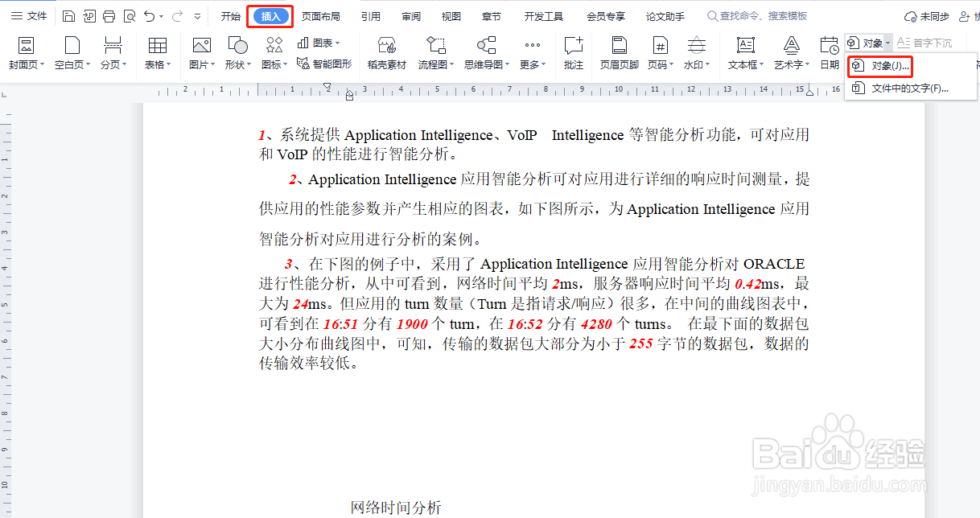The height and width of the screenshot is (518, 980).
Task: Click the Print icon
Action: pyautogui.click(x=109, y=16)
